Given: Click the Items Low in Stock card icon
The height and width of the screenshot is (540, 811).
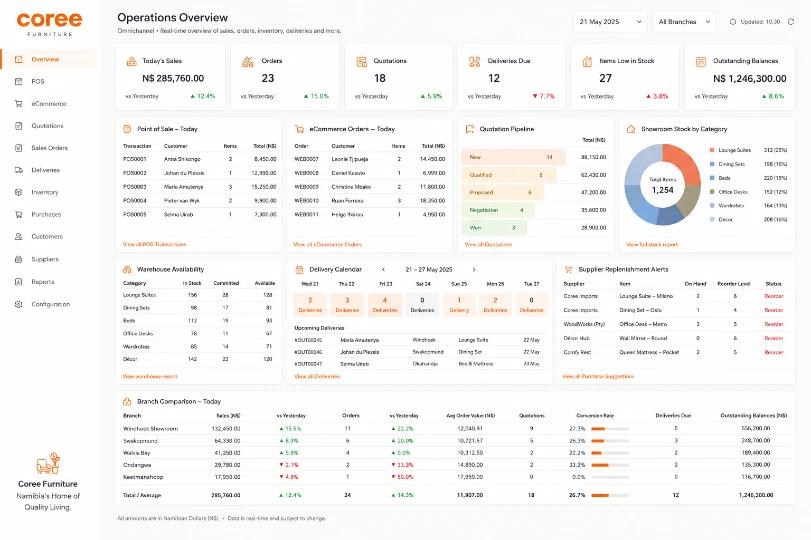Looking at the screenshot, I should pos(587,62).
